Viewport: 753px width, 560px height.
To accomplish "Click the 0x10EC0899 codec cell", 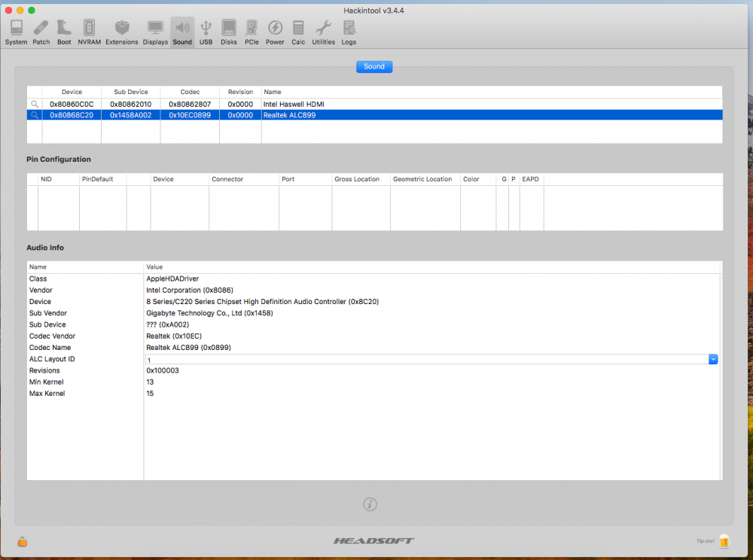I will (x=190, y=115).
